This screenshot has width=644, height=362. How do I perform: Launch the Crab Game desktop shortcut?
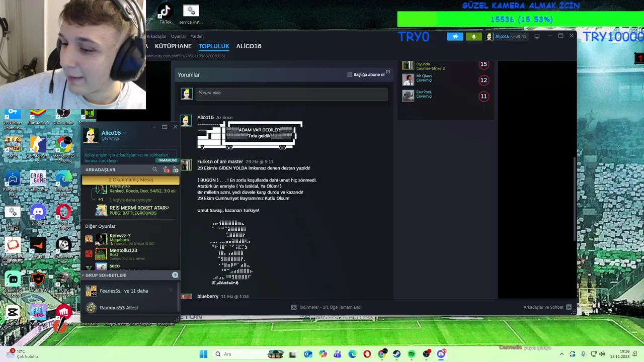click(38, 182)
